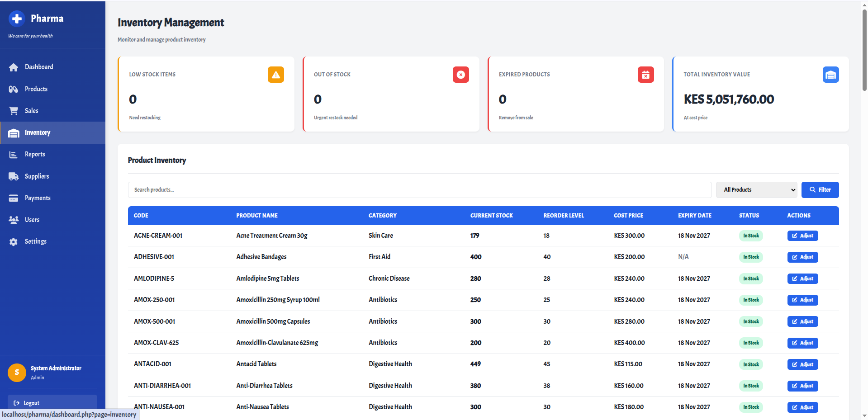Click the Reports bar-chart icon
The image size is (868, 420).
point(14,154)
